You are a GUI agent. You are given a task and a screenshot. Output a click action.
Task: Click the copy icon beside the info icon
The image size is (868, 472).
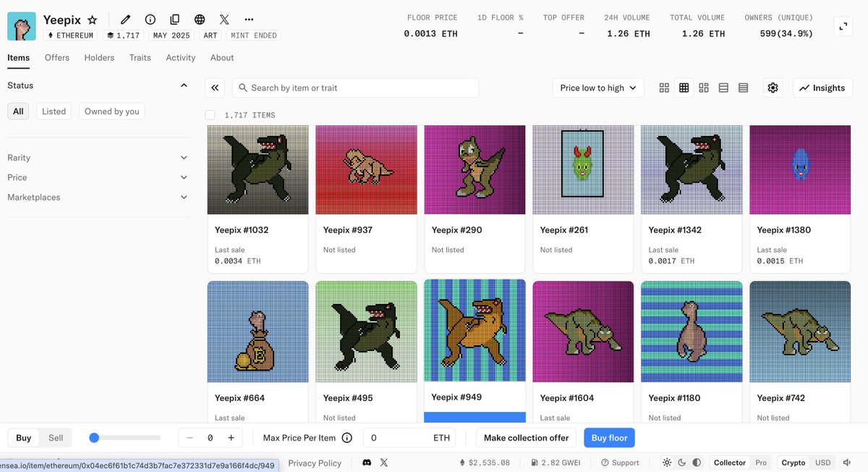pos(175,20)
